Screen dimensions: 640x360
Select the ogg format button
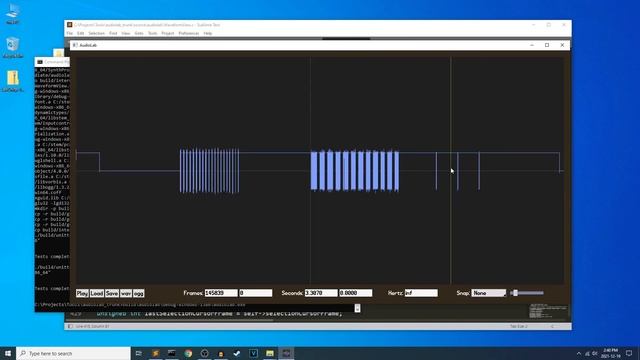pos(139,293)
